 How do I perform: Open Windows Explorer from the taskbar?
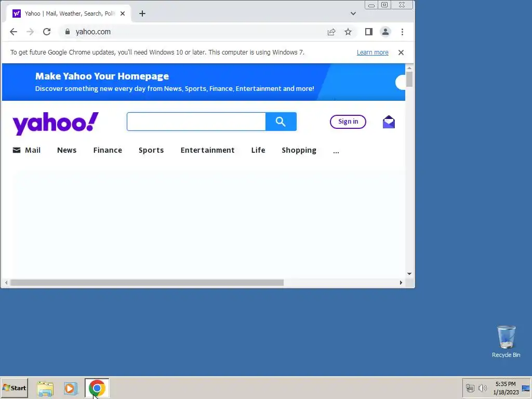[x=45, y=389]
